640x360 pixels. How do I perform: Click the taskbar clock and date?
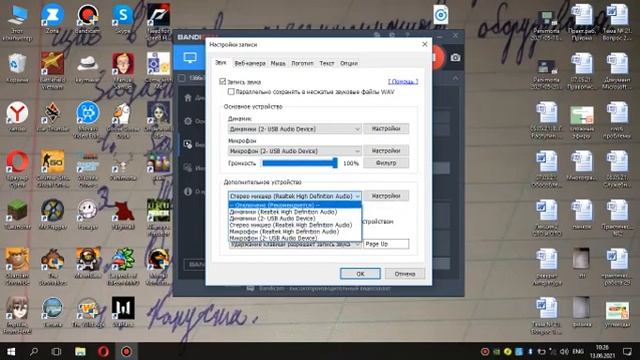602,351
